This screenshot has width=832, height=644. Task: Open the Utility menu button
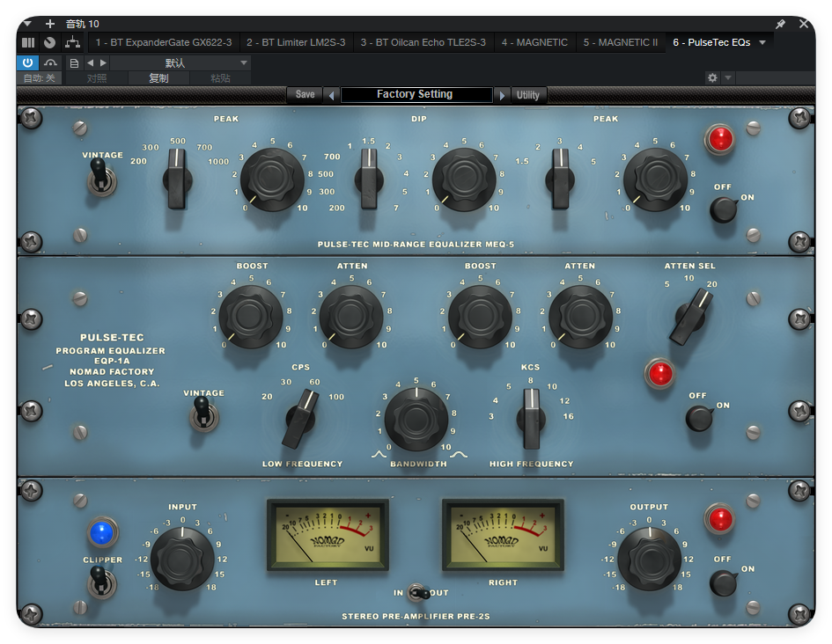[528, 95]
